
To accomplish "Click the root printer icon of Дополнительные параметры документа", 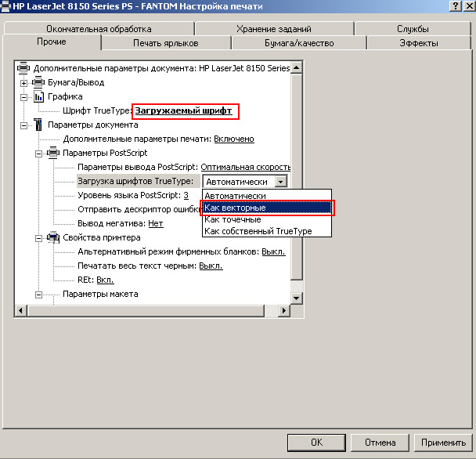I will (23, 68).
